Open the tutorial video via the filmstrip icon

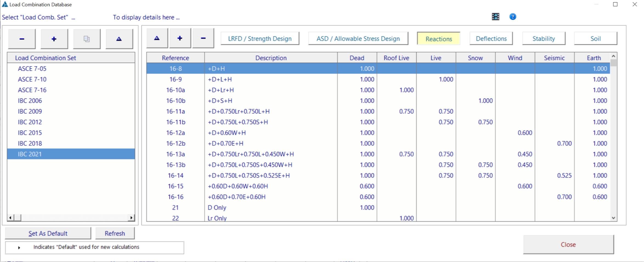(495, 17)
